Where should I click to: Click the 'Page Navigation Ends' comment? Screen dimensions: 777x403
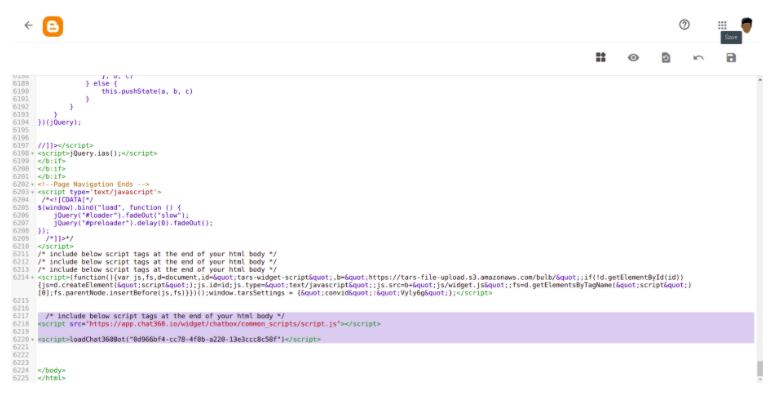click(x=93, y=184)
